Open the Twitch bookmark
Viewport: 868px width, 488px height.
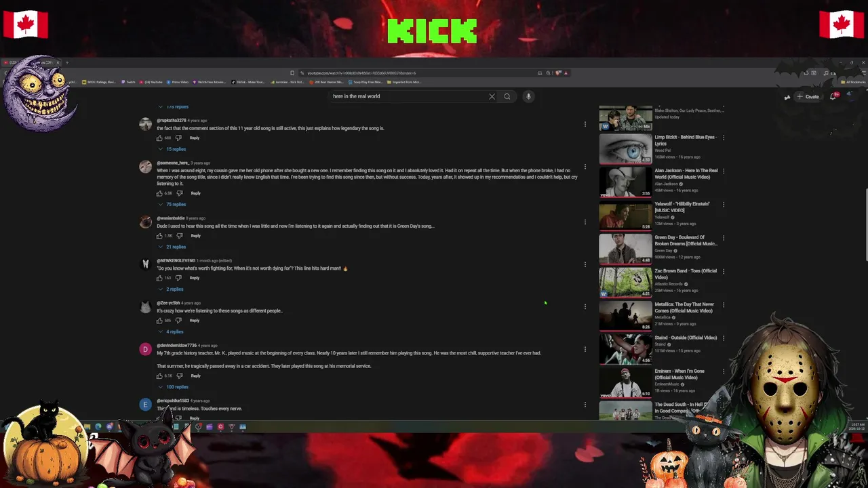[x=129, y=82]
